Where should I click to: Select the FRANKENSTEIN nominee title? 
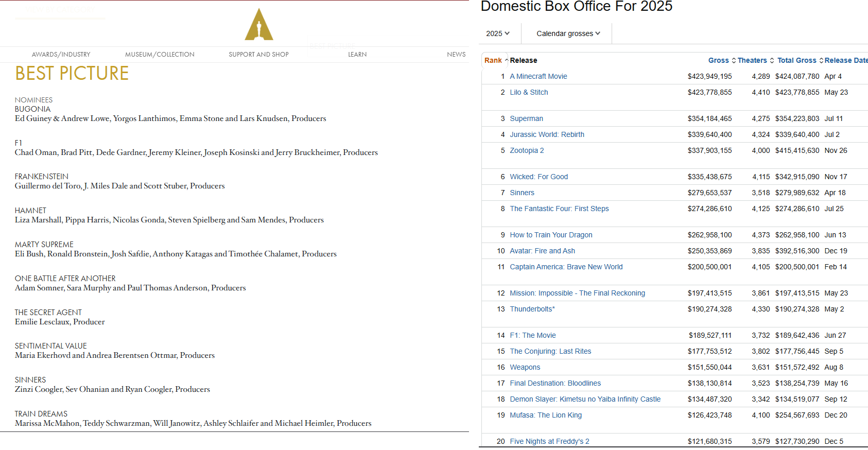click(x=41, y=177)
